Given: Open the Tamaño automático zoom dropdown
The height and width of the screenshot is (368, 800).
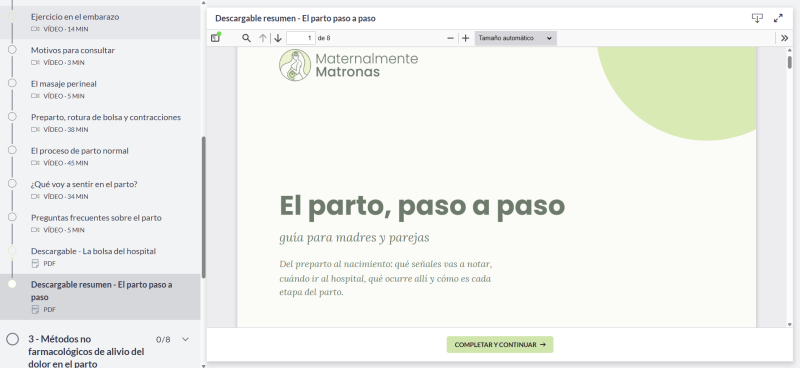Looking at the screenshot, I should point(515,38).
